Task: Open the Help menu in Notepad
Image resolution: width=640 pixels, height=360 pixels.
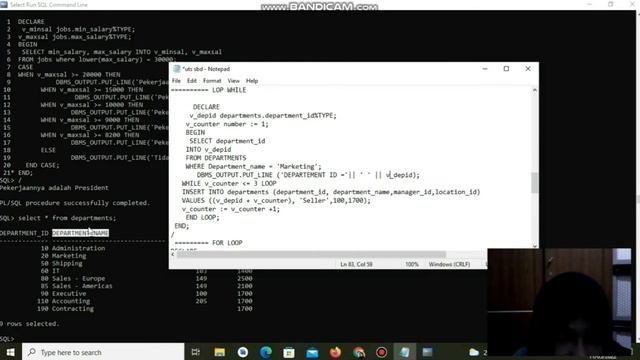Action: (252, 81)
